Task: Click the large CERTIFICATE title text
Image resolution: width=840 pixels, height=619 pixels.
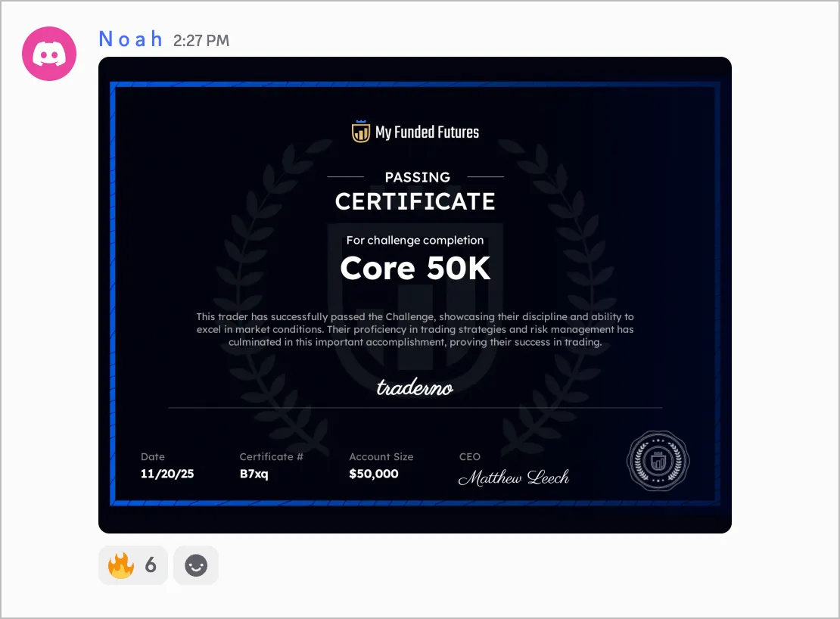Action: tap(415, 201)
